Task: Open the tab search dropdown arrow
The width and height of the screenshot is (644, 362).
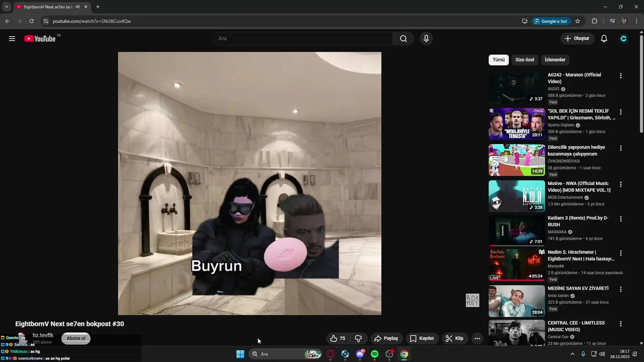Action: tap(7, 7)
